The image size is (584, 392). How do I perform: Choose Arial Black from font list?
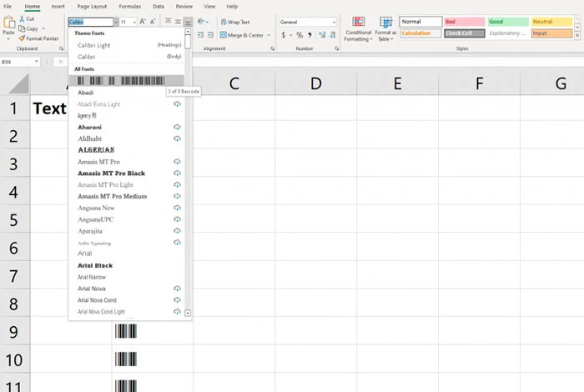click(95, 265)
